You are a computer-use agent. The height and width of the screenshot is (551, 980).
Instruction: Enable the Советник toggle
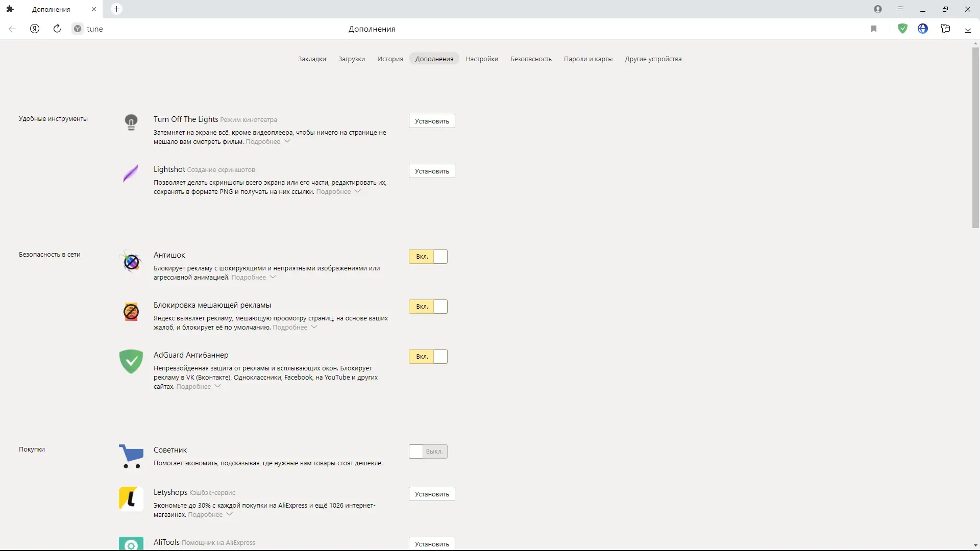pos(428,452)
